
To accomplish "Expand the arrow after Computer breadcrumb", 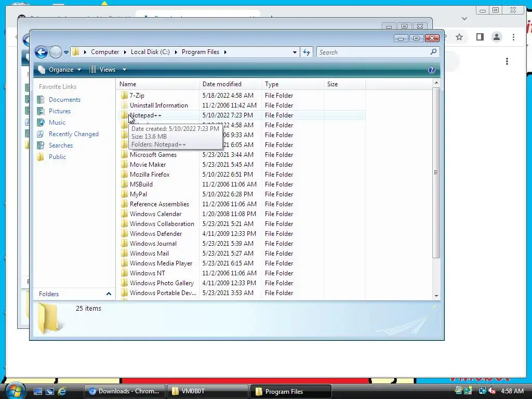I will pos(125,52).
